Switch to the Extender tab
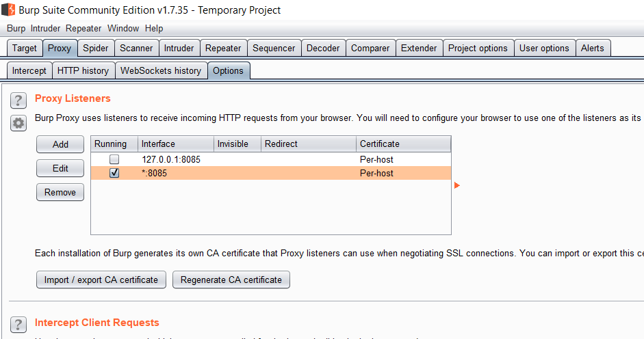Viewport: 644px width, 339px height. point(419,48)
